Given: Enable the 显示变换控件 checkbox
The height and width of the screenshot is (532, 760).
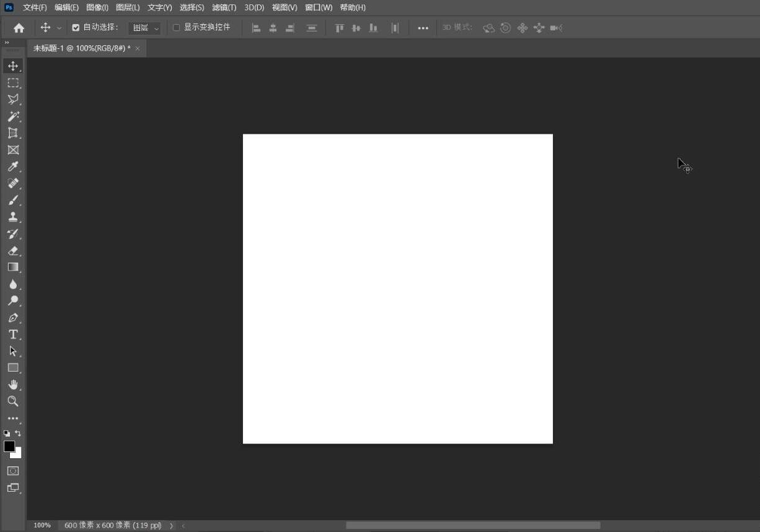Looking at the screenshot, I should (177, 27).
